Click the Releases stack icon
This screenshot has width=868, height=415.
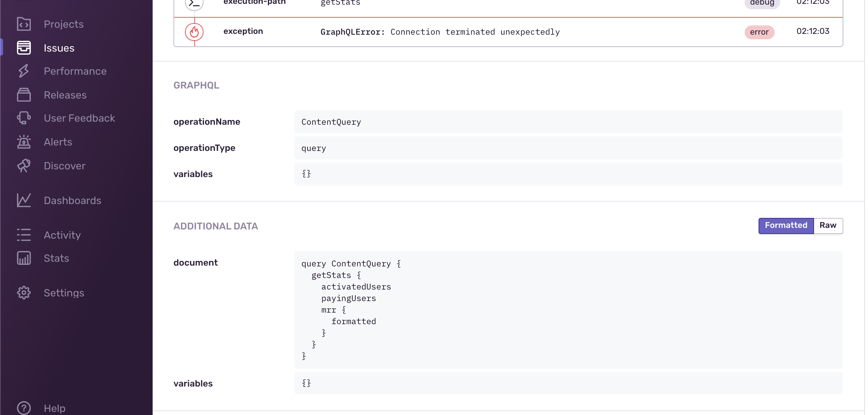(x=24, y=95)
